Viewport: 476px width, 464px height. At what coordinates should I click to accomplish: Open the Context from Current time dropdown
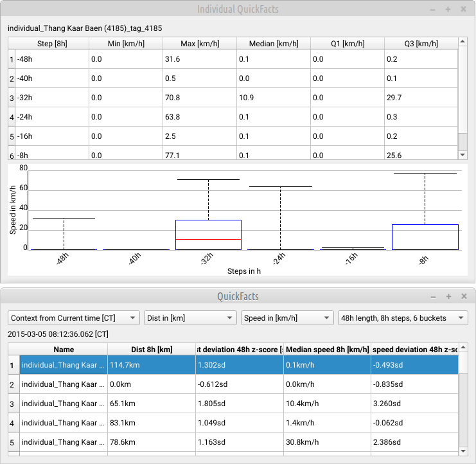click(73, 318)
